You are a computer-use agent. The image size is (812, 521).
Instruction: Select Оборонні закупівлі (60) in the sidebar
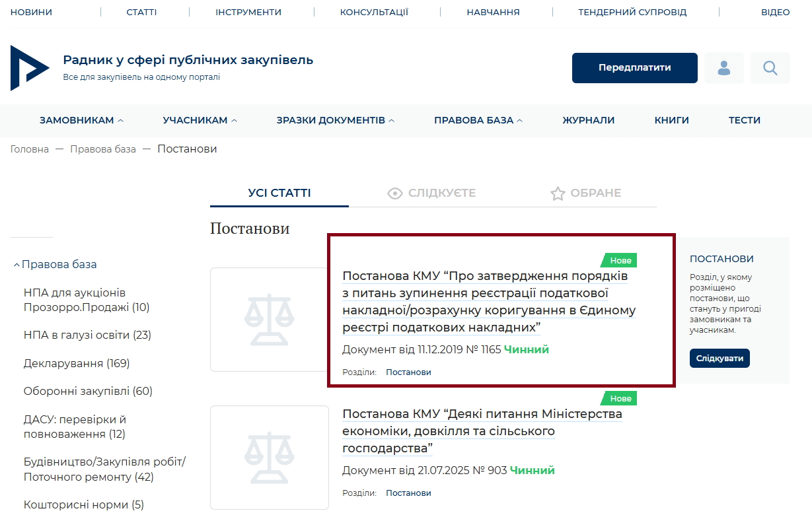click(x=88, y=391)
